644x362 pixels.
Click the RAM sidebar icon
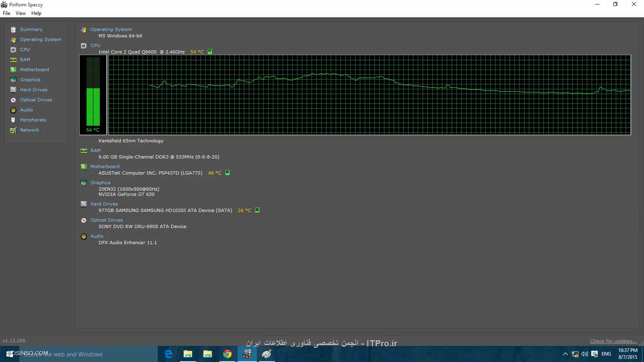[13, 60]
